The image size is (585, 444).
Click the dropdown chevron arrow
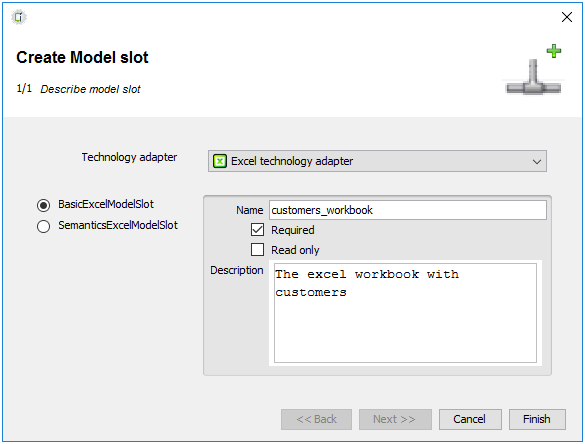pos(537,162)
